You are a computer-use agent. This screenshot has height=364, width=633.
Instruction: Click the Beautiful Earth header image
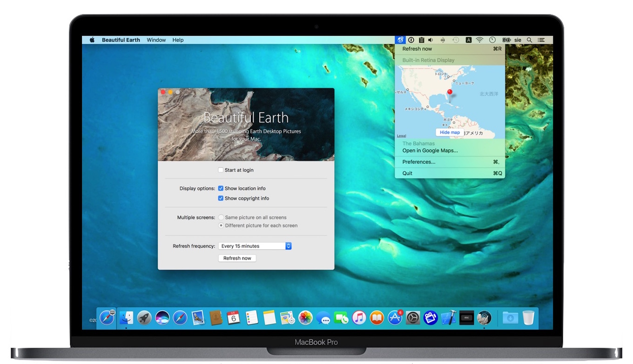pyautogui.click(x=246, y=125)
